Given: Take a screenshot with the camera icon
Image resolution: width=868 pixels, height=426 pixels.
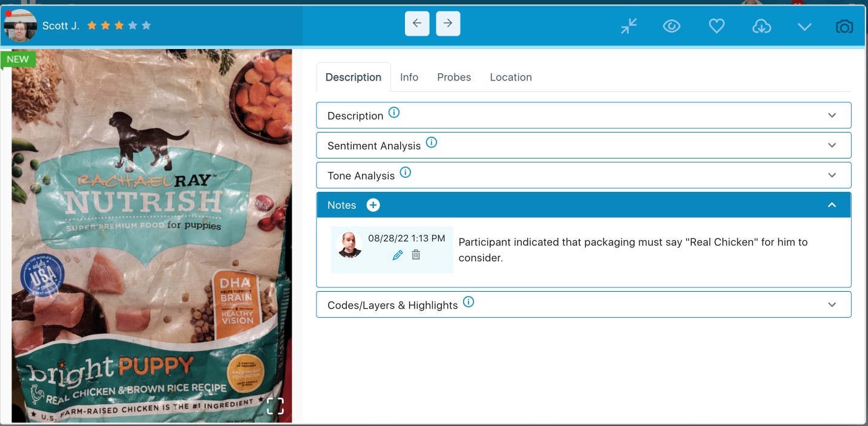Looking at the screenshot, I should 844,26.
